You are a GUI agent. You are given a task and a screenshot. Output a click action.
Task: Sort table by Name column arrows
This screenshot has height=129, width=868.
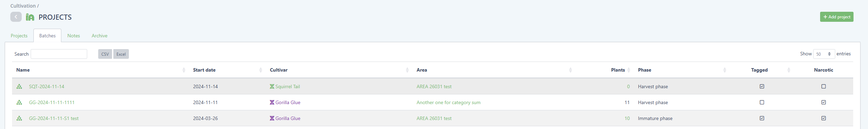point(184,70)
